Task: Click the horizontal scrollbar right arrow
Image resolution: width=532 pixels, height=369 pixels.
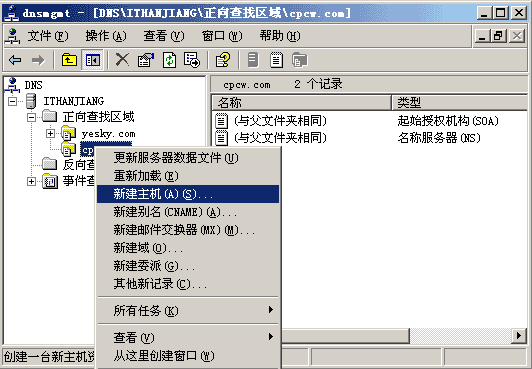Action: pos(519,336)
